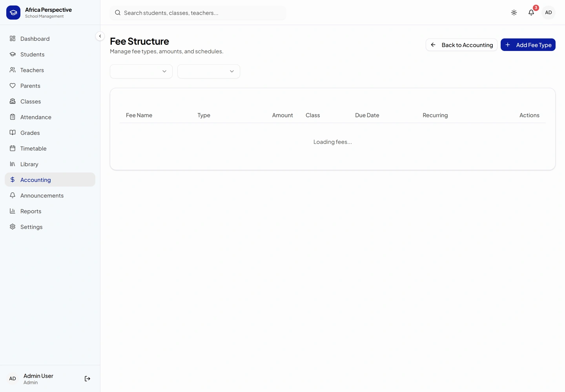Open notifications bell with the 3 badge
Screen dimensions: 565x392
531,13
